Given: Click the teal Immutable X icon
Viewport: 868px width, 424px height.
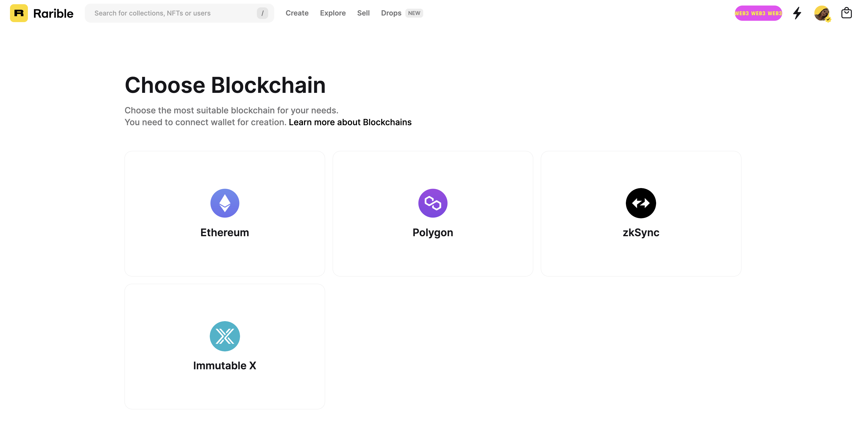Looking at the screenshot, I should click(225, 336).
